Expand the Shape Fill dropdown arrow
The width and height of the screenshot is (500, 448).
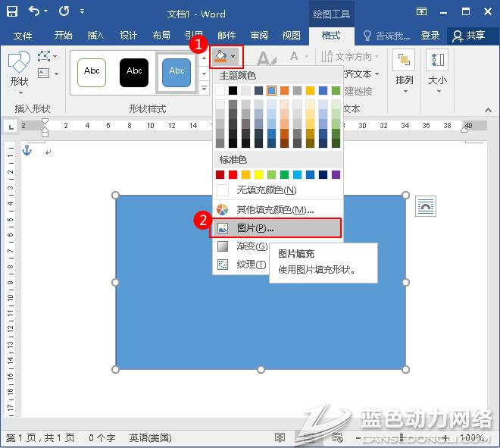[x=234, y=56]
